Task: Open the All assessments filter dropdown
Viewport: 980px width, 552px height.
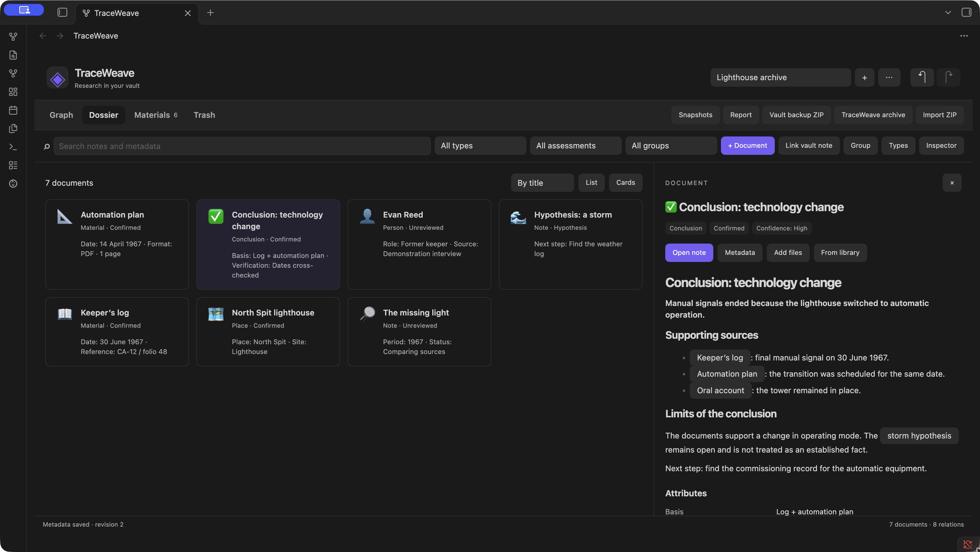Action: (x=576, y=146)
